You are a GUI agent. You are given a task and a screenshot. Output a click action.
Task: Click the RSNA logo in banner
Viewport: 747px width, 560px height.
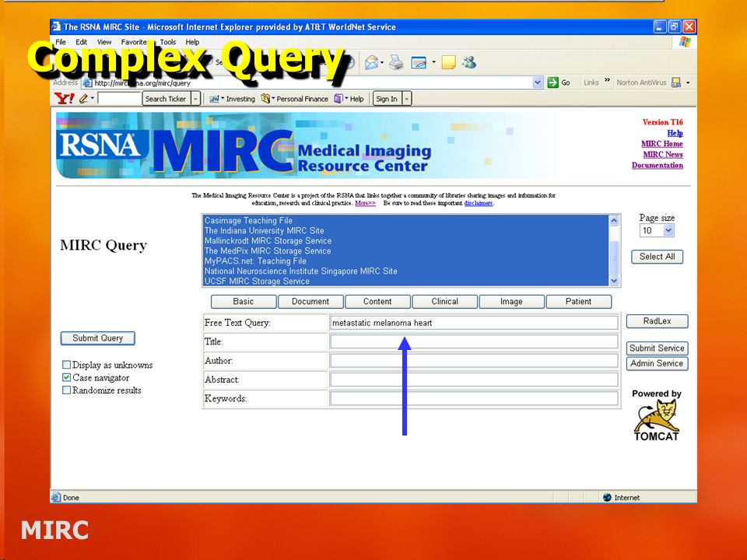coord(101,145)
